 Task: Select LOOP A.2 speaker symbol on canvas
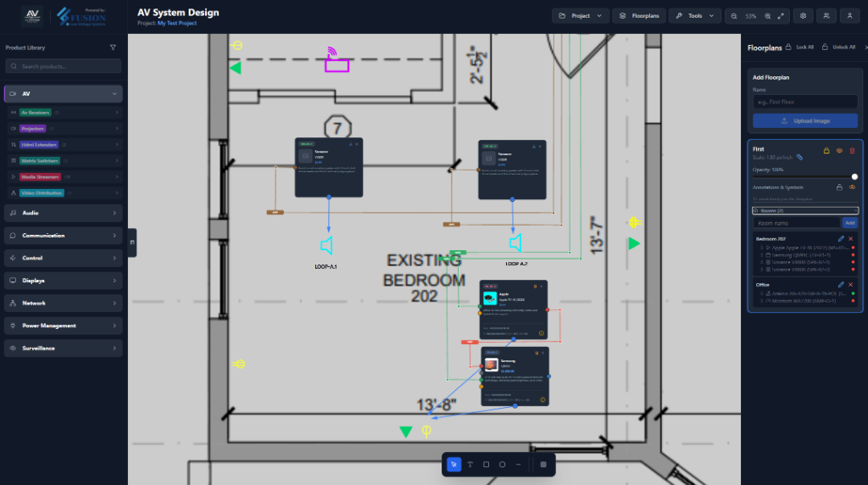515,242
